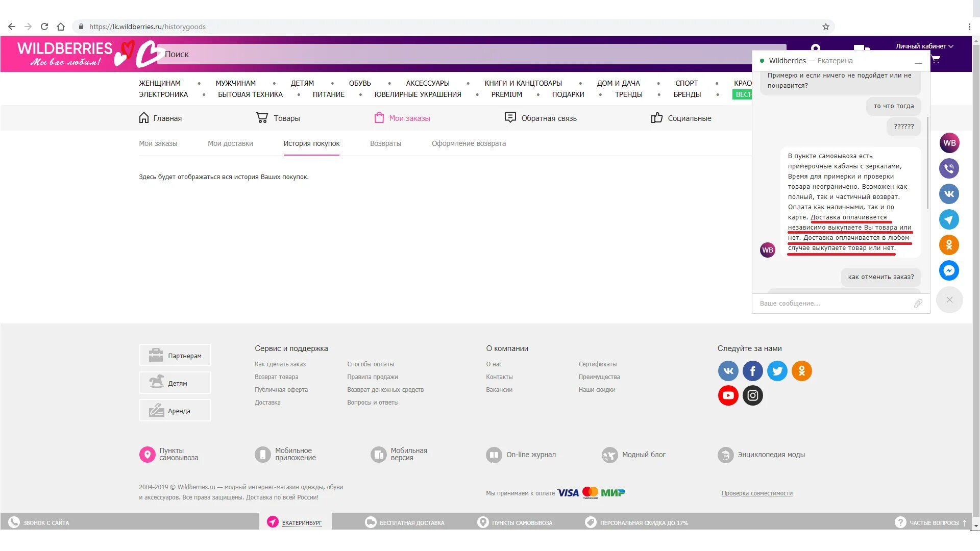Click the YouTube icon in footer
Screen dimensions: 980x551
[x=728, y=395]
